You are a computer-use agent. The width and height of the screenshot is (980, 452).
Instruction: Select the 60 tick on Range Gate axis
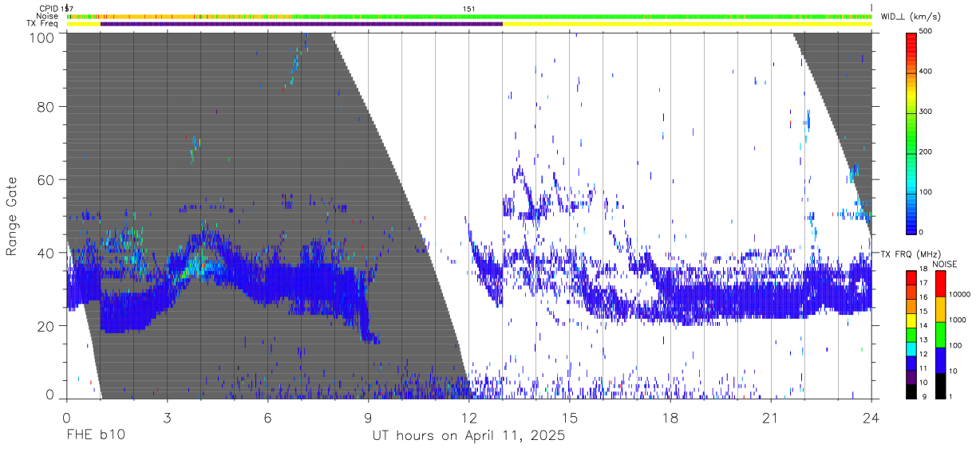pos(45,180)
